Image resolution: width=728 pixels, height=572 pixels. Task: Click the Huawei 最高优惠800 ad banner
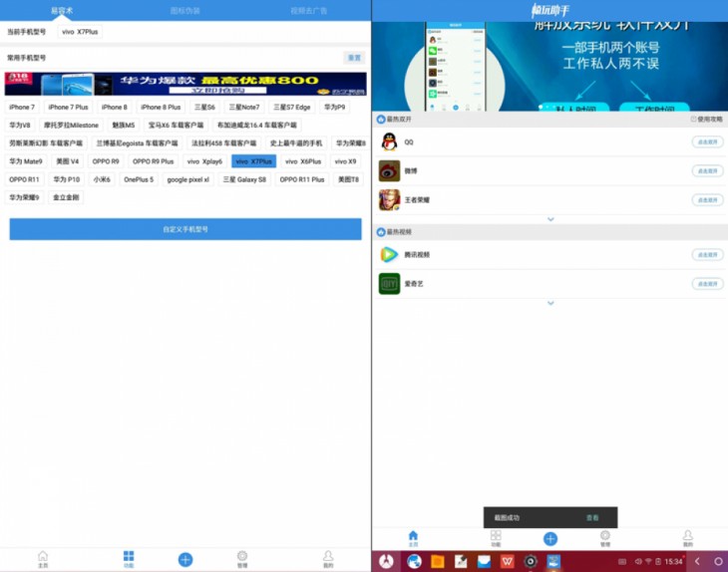click(185, 84)
